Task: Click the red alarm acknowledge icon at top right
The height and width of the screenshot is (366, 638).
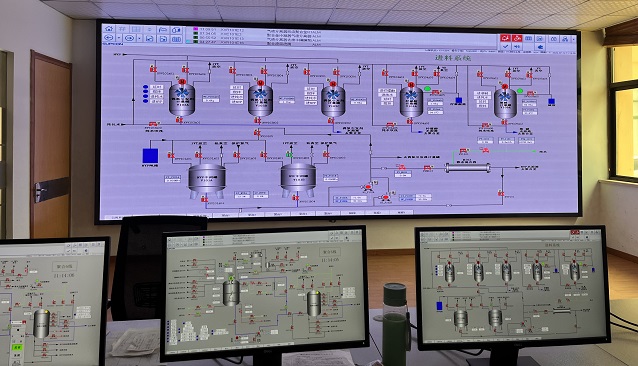Action: coord(505,38)
